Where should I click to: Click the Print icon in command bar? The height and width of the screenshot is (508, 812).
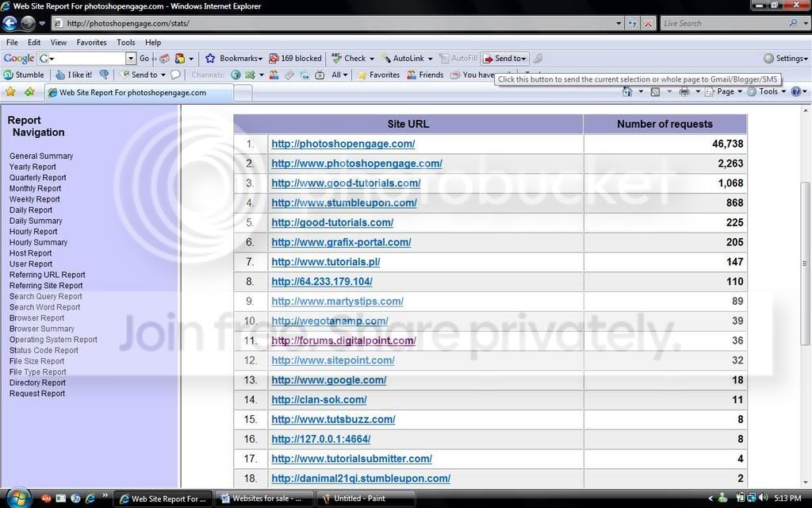[684, 92]
